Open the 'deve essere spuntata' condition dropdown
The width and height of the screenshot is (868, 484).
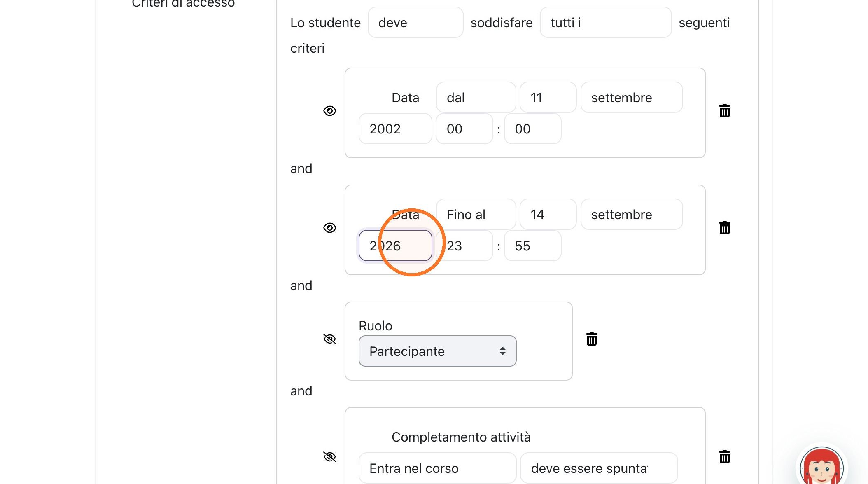(599, 468)
